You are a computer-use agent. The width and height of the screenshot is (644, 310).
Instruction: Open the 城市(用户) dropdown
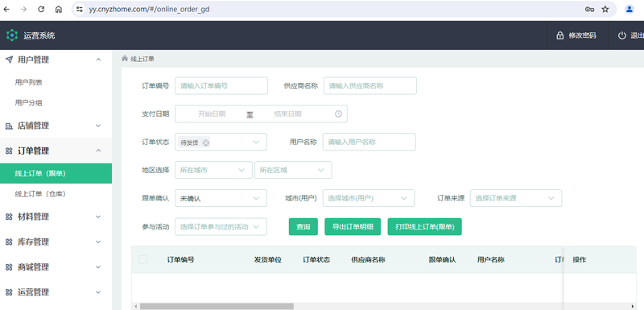[369, 198]
